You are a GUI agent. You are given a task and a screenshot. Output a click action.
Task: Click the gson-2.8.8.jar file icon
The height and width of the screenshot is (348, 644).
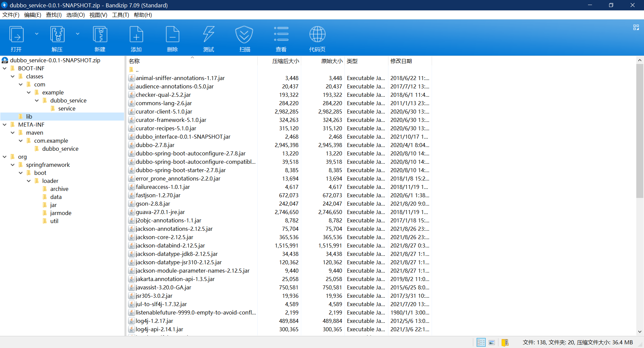(x=132, y=204)
